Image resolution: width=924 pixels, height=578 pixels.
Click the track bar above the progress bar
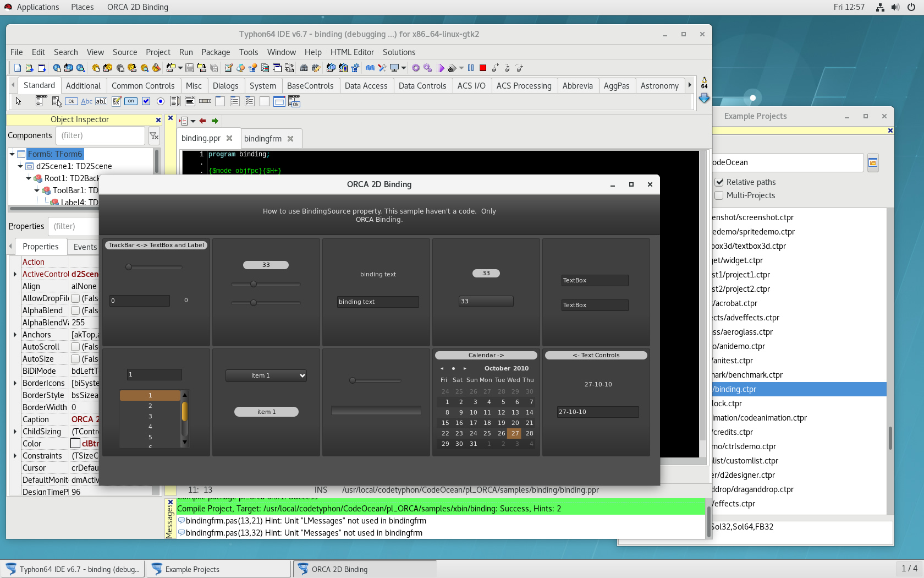coord(376,380)
